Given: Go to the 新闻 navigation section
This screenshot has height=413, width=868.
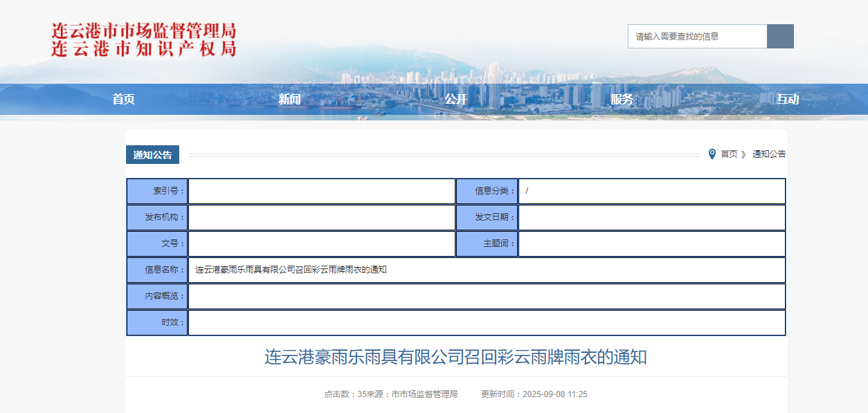Looking at the screenshot, I should pos(289,100).
